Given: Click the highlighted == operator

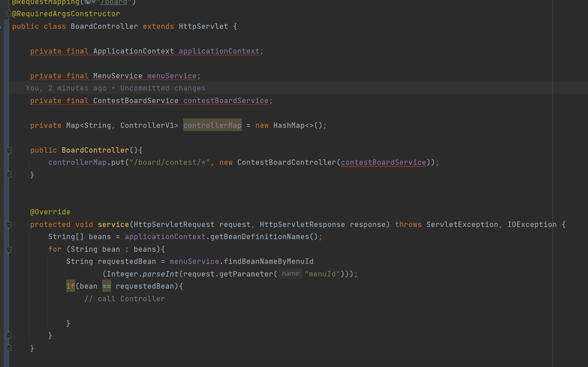Looking at the screenshot, I should coord(107,286).
